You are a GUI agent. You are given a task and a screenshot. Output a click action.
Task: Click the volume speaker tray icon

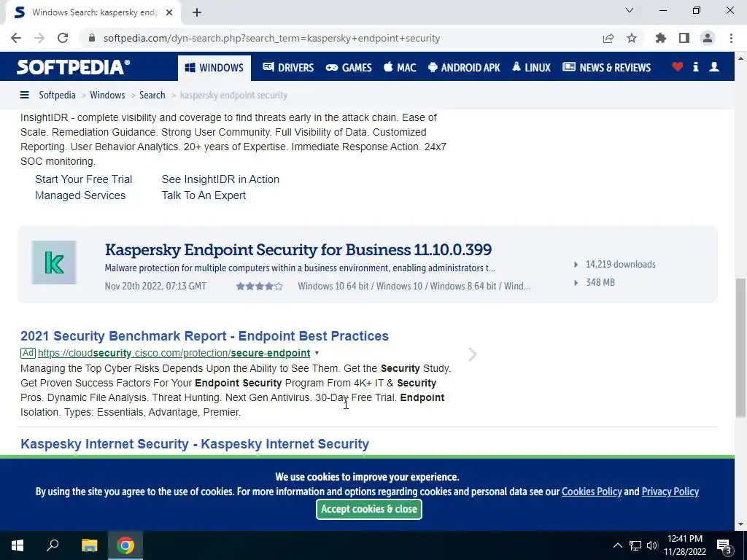pyautogui.click(x=652, y=545)
